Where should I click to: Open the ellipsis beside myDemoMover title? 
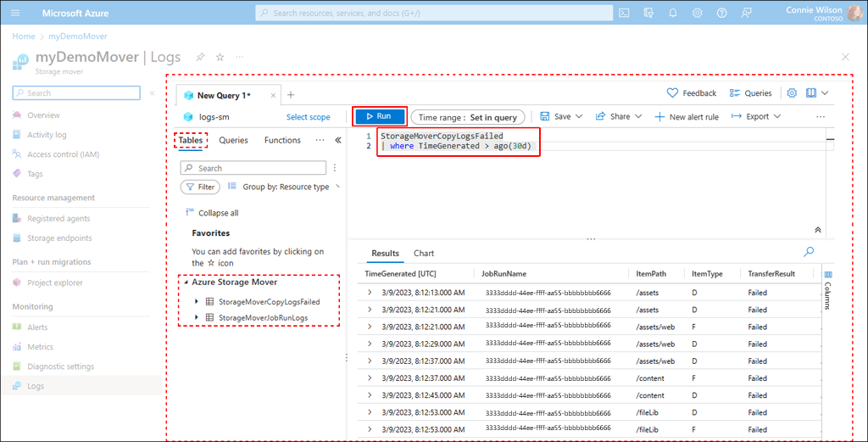pyautogui.click(x=239, y=57)
